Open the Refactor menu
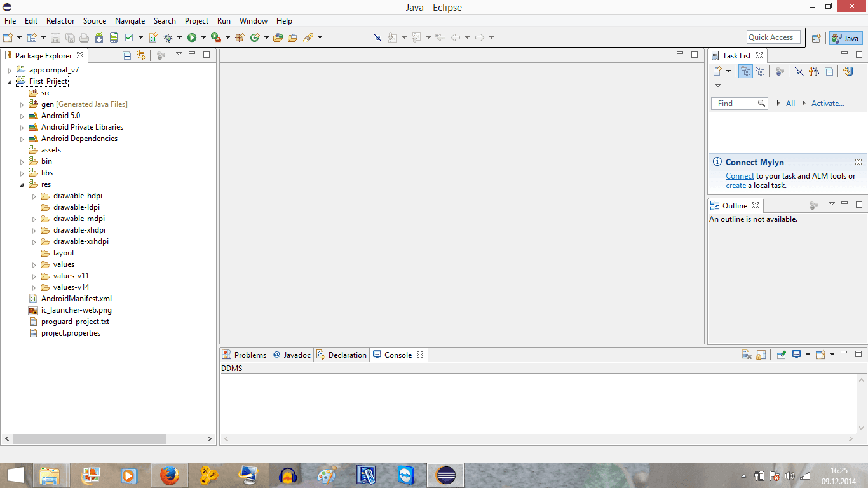Image resolution: width=868 pixels, height=488 pixels. point(60,21)
